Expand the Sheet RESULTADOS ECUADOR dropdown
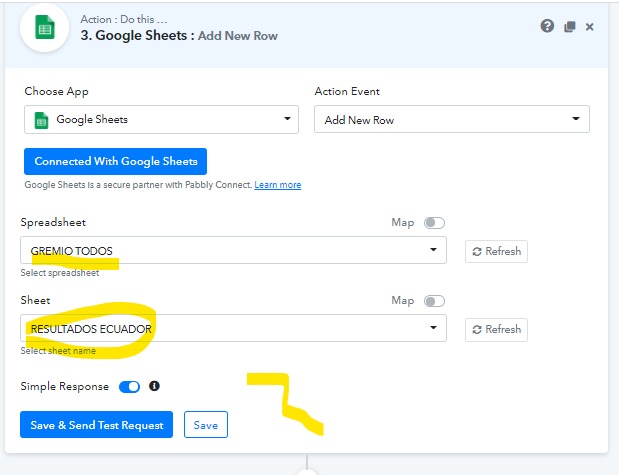Viewport: 619px width, 475px height. (x=233, y=328)
